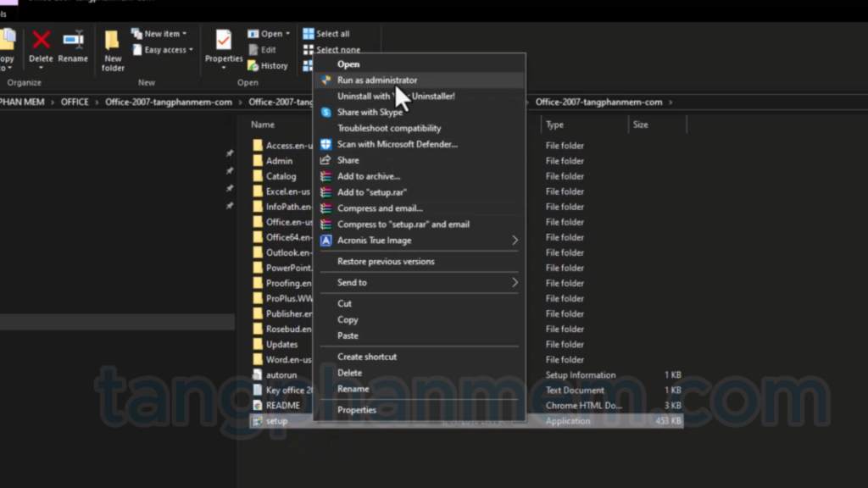The image size is (868, 488).
Task: Click Select all in the ribbon
Action: pyautogui.click(x=326, y=34)
